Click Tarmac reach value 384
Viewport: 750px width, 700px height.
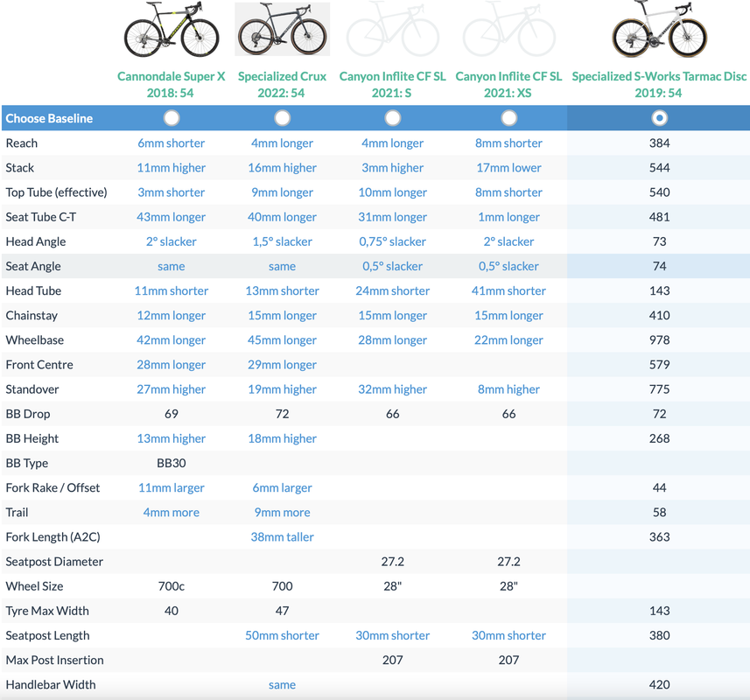click(x=659, y=143)
